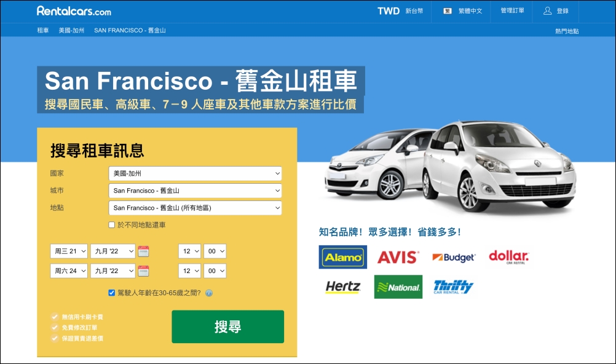Open 管理訂單 manage booking

pyautogui.click(x=512, y=10)
